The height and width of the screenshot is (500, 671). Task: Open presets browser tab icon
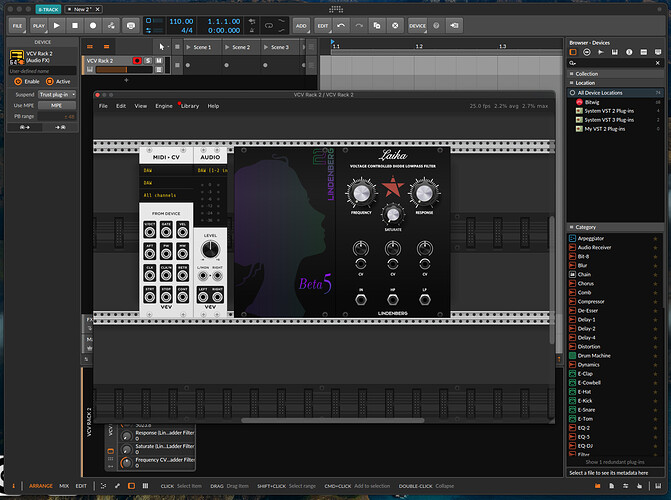[587, 52]
